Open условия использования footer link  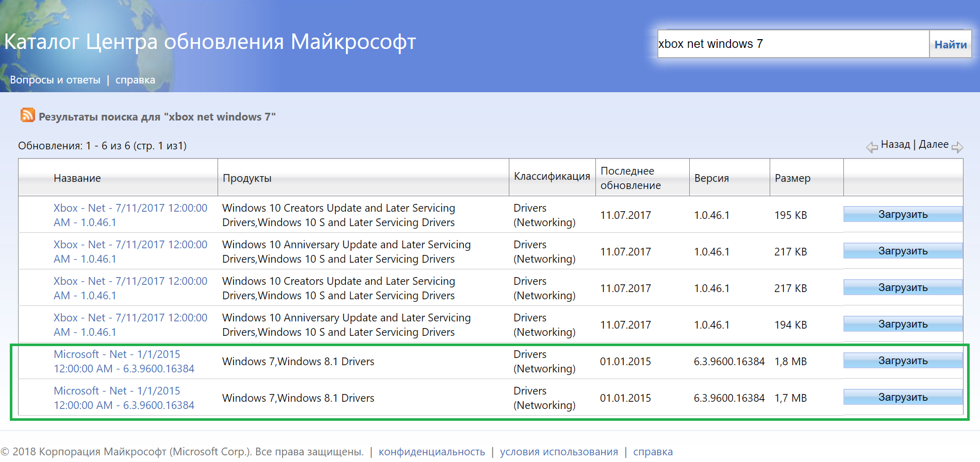[x=559, y=452]
